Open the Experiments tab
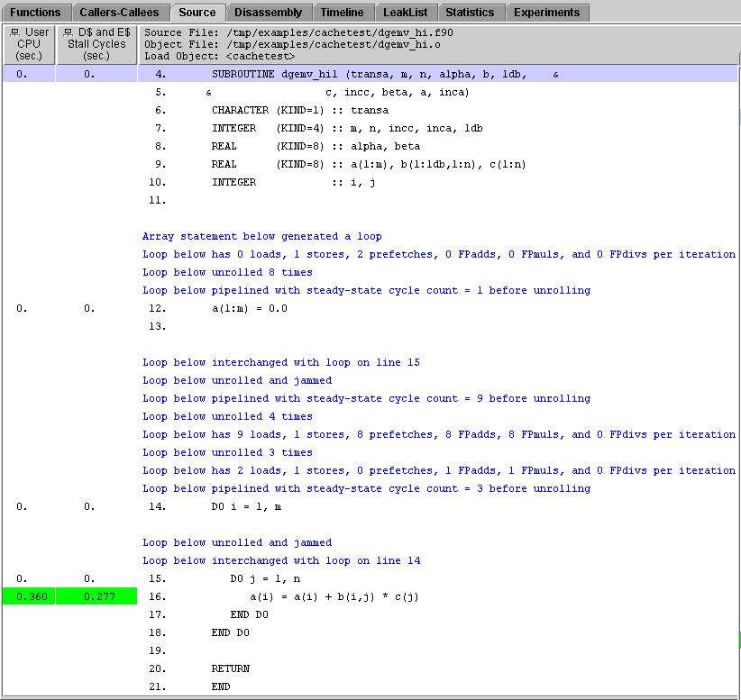This screenshot has width=741, height=700. point(547,13)
